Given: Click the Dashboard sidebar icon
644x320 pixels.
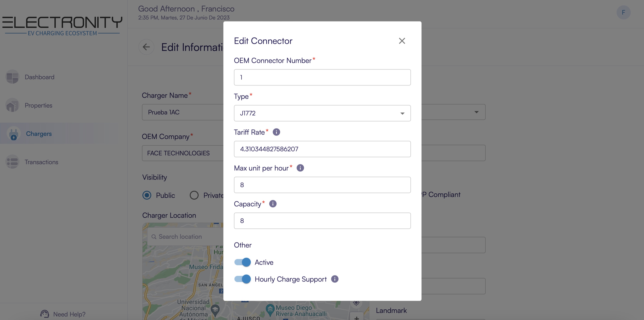Looking at the screenshot, I should coord(12,77).
